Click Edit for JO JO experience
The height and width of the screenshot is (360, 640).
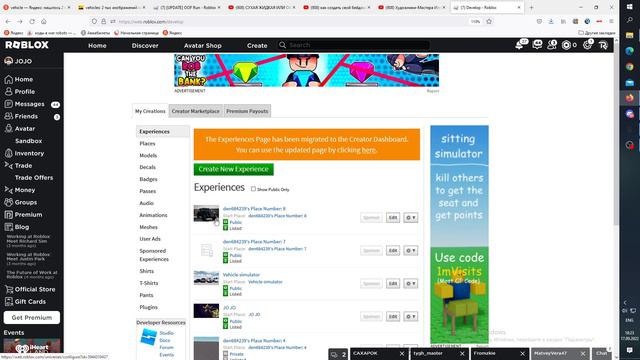point(393,317)
